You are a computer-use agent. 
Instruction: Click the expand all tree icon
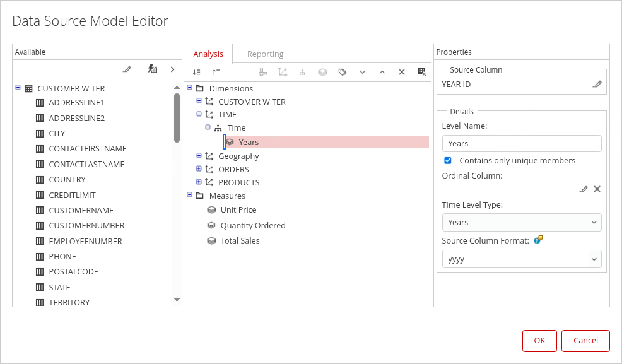[197, 73]
